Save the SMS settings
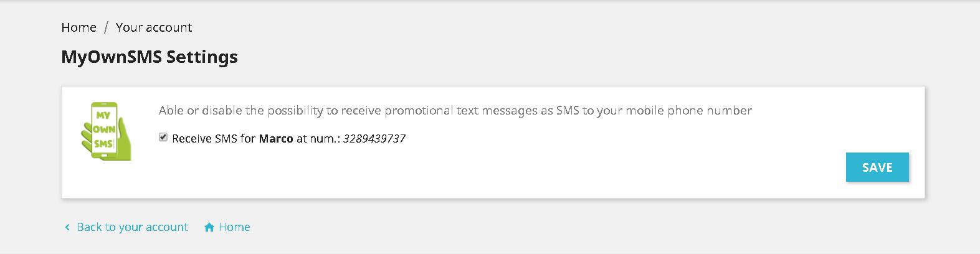Image resolution: width=980 pixels, height=254 pixels. pyautogui.click(x=877, y=167)
